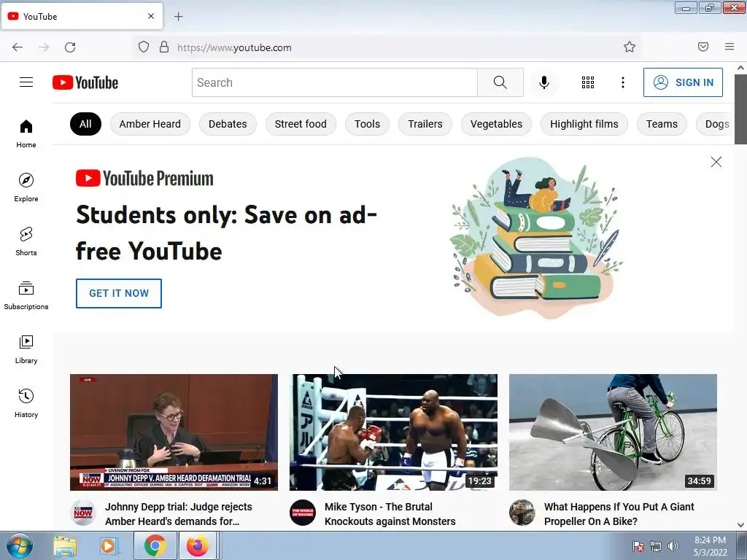Open volume control in system tray
The height and width of the screenshot is (560, 747).
(673, 546)
